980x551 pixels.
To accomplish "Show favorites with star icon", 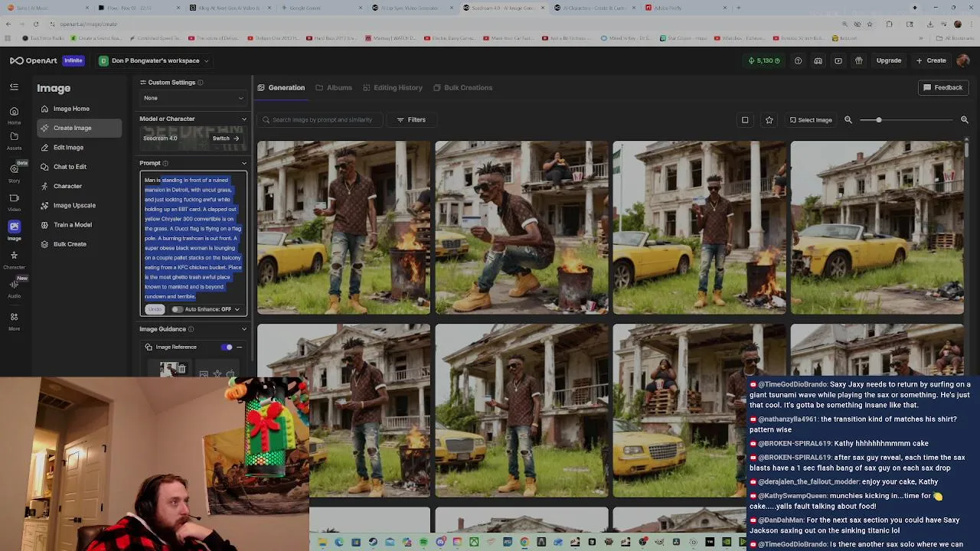I will coord(769,120).
